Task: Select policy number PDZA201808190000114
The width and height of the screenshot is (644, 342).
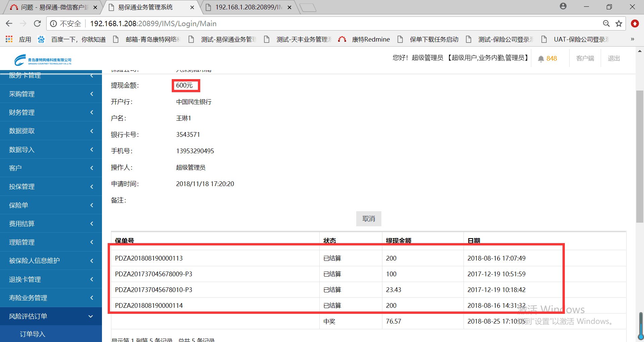Action: [x=149, y=305]
